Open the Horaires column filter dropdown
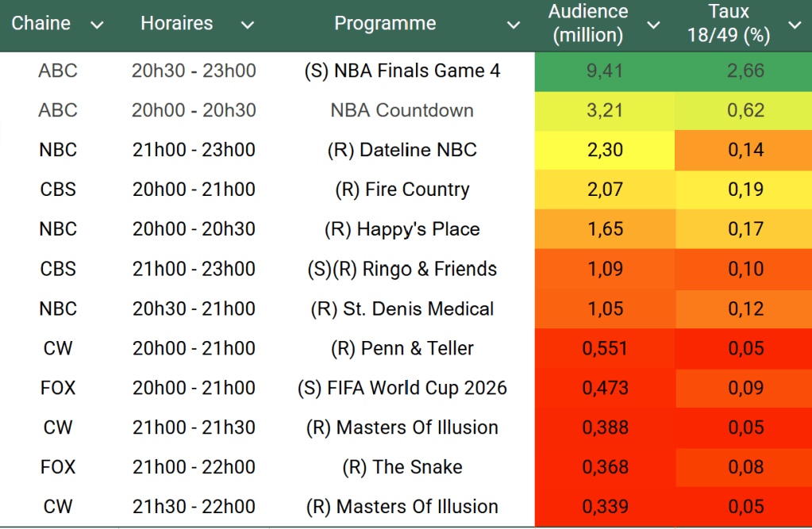 (x=248, y=25)
